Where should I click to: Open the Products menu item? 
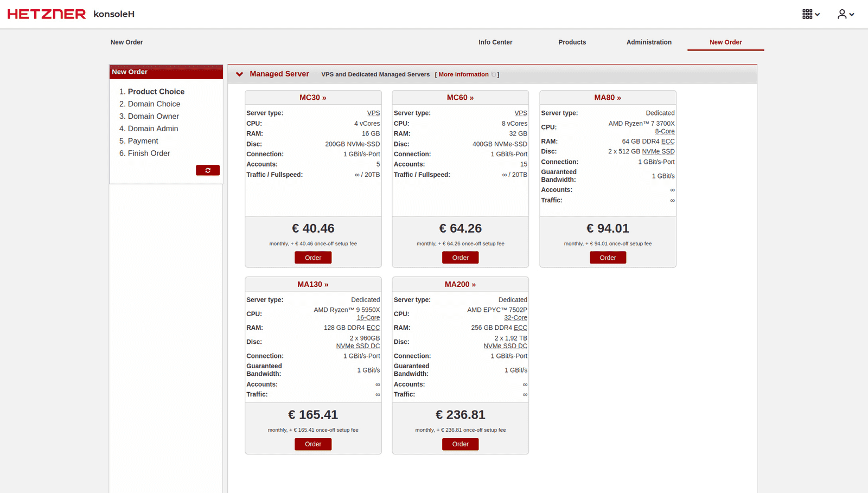coord(572,42)
